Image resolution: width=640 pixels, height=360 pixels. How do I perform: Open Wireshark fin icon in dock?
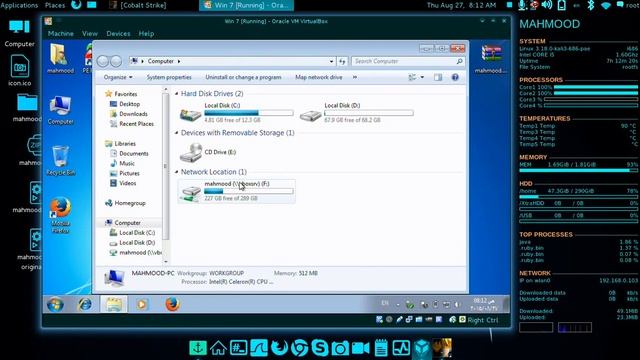coord(259,348)
